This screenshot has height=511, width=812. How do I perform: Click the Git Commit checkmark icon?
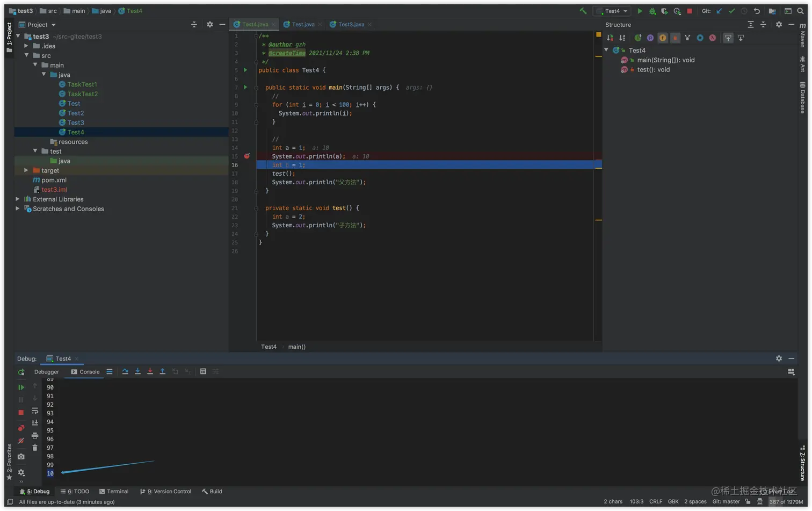pos(731,11)
